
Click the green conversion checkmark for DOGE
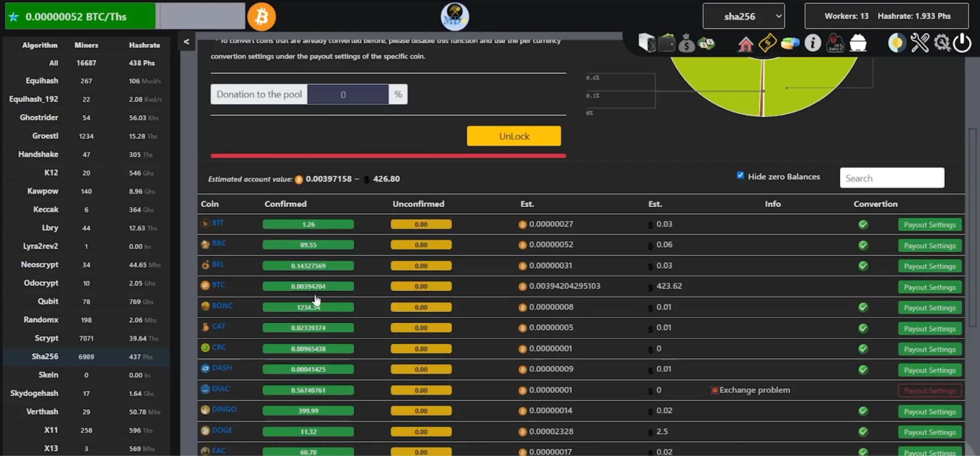click(x=863, y=432)
